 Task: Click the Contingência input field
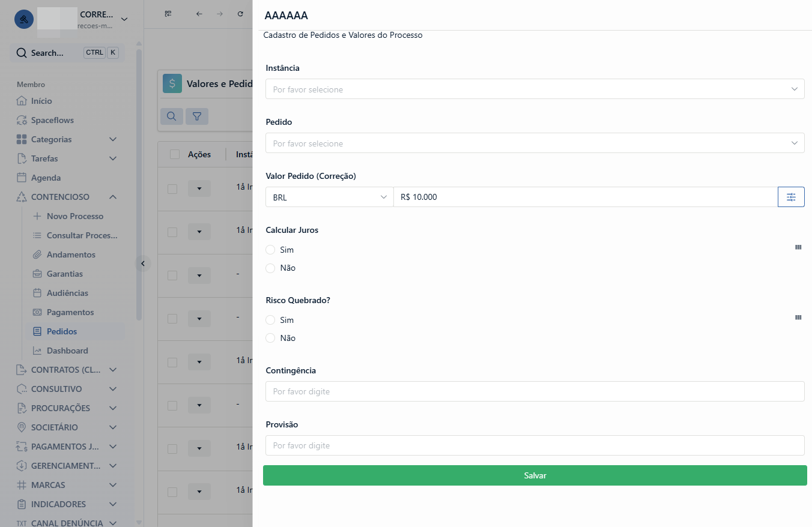tap(535, 391)
